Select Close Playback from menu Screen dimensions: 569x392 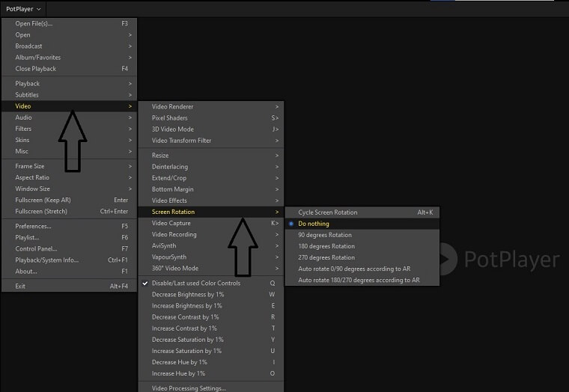pos(70,69)
